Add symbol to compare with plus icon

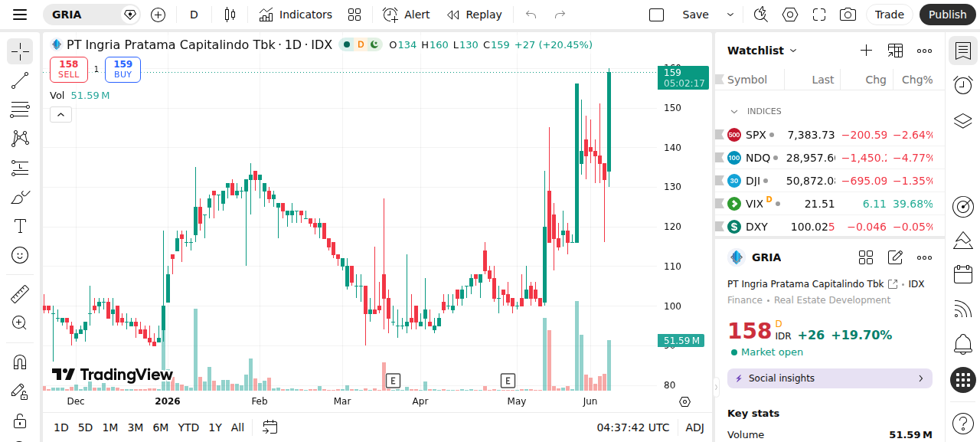tap(158, 15)
